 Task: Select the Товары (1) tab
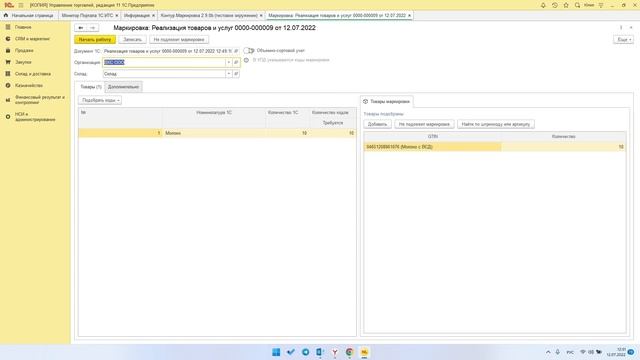coord(91,87)
